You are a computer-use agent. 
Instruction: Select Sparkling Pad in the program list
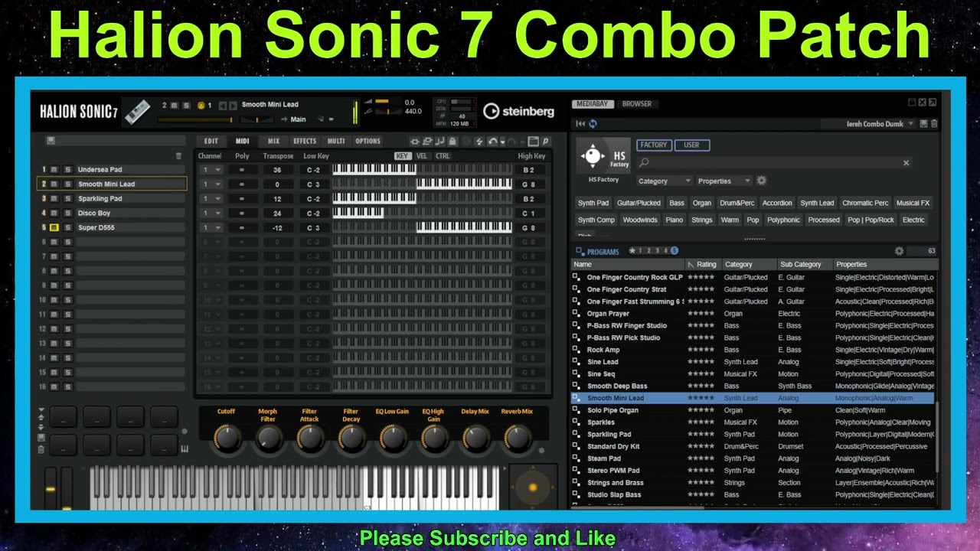coord(609,435)
